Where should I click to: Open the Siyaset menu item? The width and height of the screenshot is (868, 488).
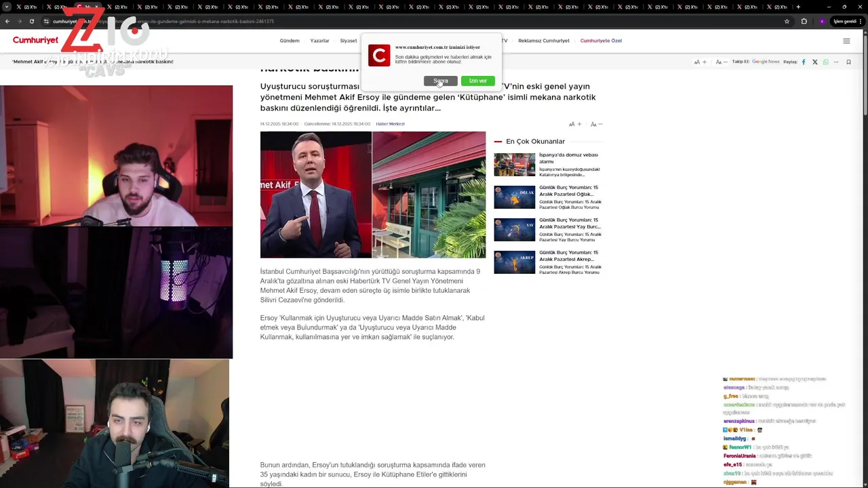click(349, 41)
